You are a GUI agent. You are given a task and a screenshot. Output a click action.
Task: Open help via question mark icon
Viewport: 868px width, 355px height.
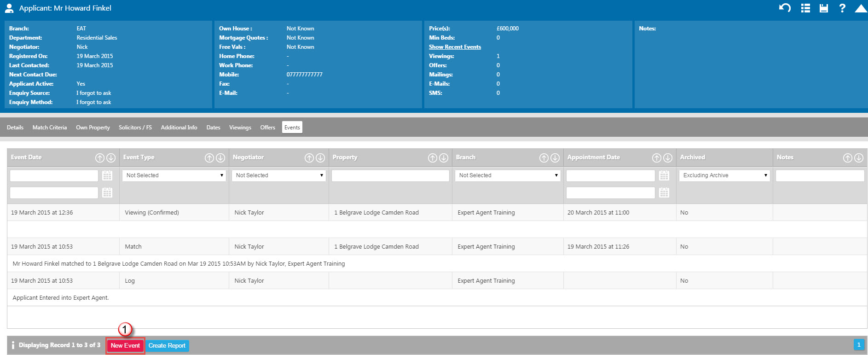click(x=842, y=8)
